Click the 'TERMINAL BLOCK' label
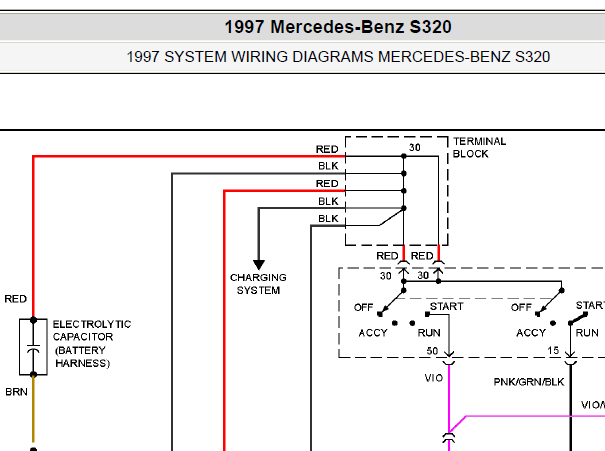 click(x=479, y=148)
